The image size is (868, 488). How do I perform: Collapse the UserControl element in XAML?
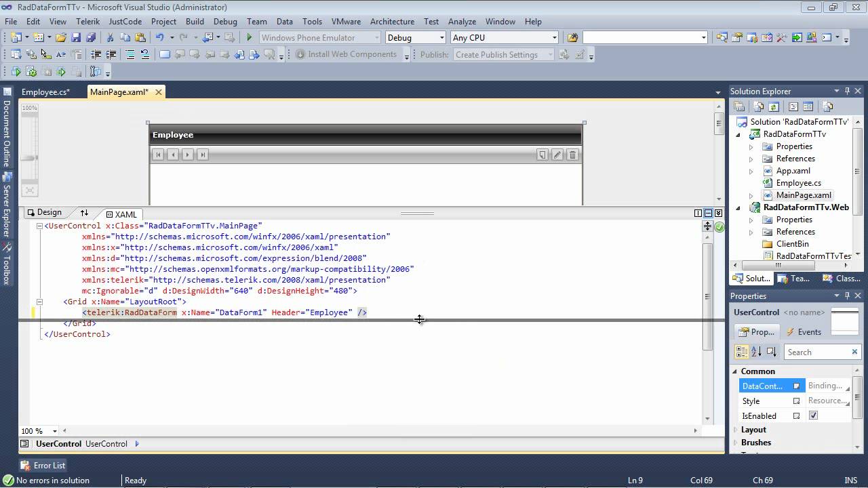point(39,226)
